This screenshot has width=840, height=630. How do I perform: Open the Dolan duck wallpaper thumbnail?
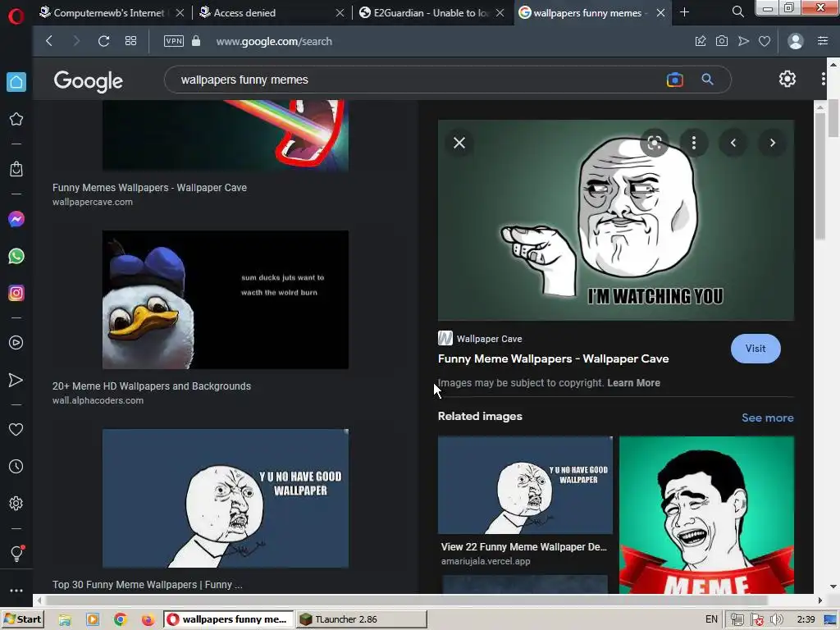click(x=226, y=299)
